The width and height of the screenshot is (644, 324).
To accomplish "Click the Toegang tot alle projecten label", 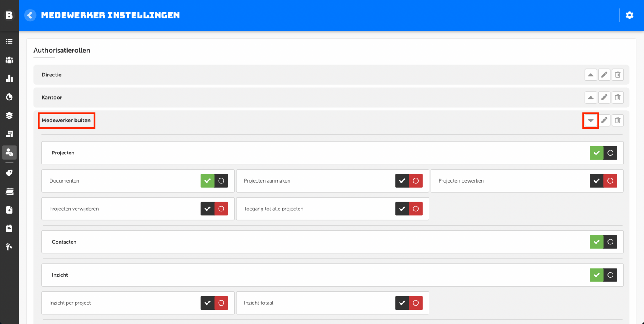I will tap(274, 209).
